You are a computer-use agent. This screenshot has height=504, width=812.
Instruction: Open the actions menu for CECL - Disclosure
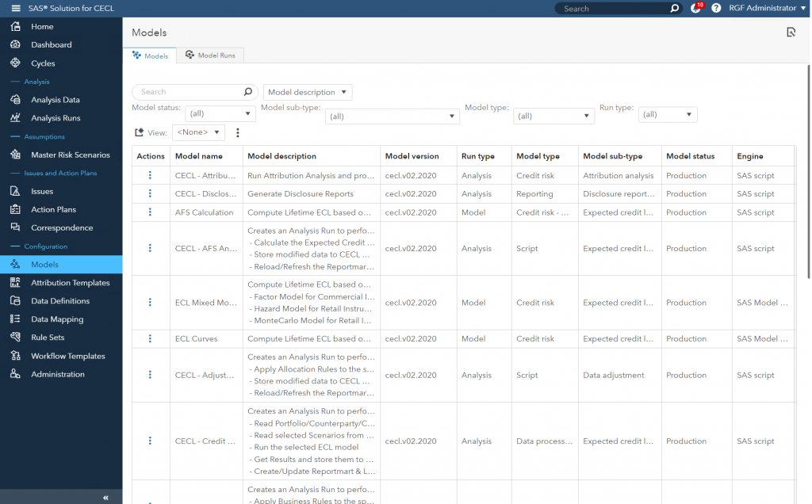(x=151, y=193)
